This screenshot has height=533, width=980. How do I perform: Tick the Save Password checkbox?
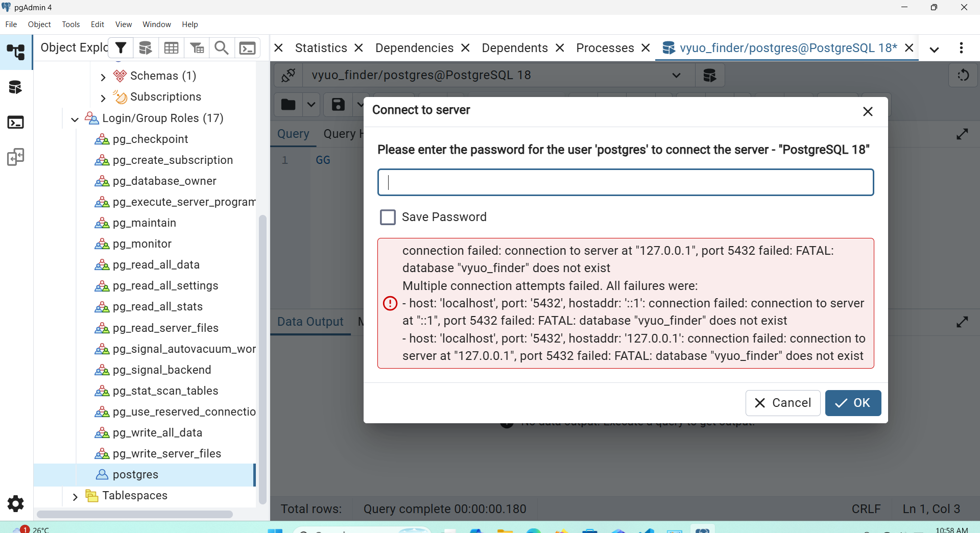(x=388, y=217)
